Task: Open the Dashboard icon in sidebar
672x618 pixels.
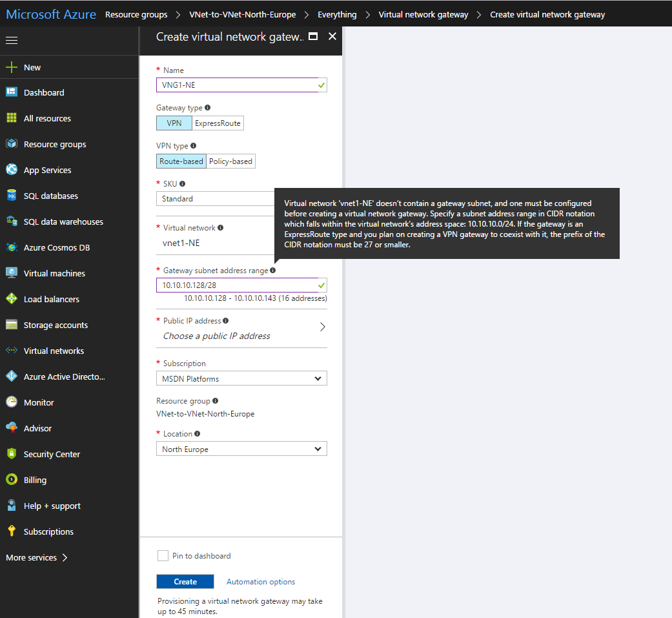Action: tap(12, 92)
